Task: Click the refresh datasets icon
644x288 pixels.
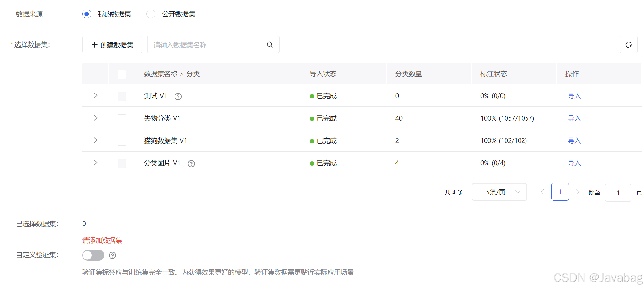Action: pos(628,44)
